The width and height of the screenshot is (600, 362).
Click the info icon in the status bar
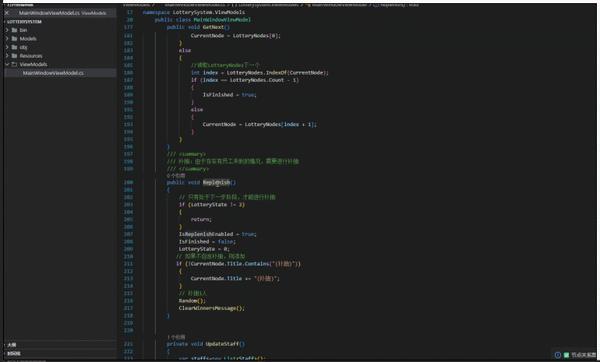pyautogui.click(x=558, y=355)
